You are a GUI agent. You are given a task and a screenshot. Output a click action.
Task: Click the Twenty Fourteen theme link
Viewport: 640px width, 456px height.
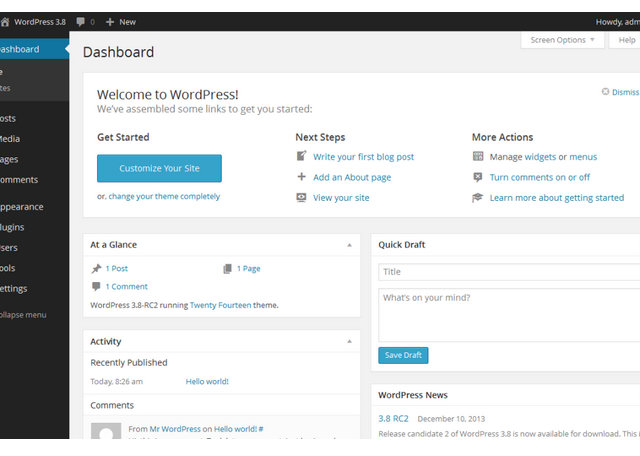click(220, 305)
